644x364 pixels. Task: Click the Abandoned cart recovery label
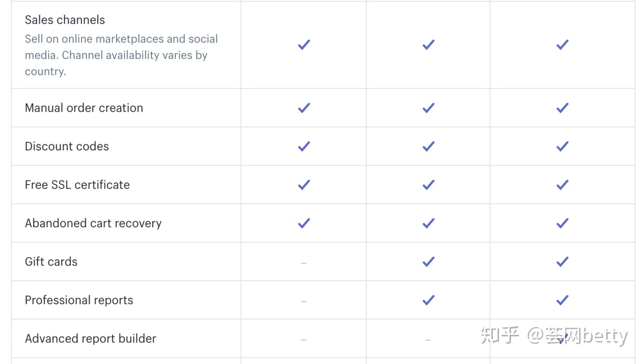[93, 223]
